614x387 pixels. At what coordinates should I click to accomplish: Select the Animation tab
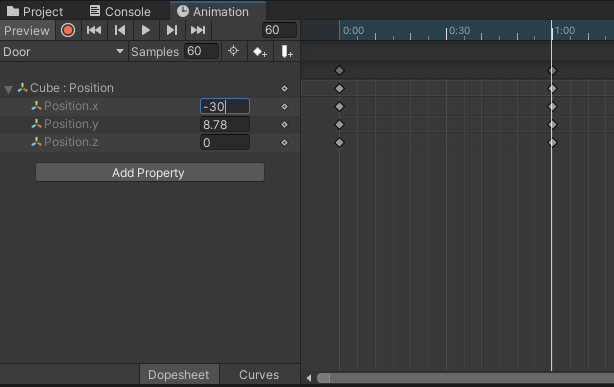218,11
